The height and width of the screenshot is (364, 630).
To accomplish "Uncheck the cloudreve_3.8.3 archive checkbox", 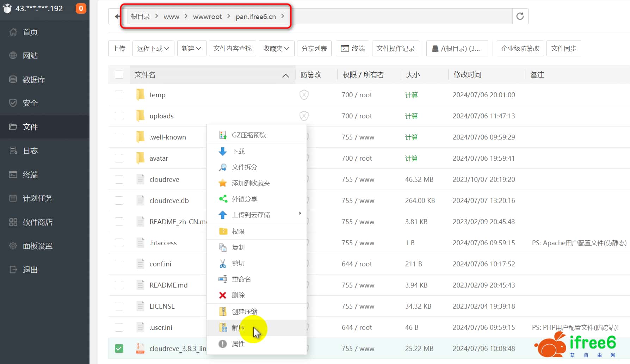I will tap(119, 348).
